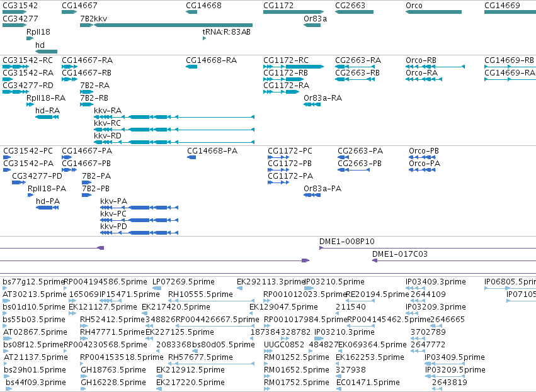The height and width of the screenshot is (392, 536).
Task: Click the CG31542 gene label
Action: (20, 6)
